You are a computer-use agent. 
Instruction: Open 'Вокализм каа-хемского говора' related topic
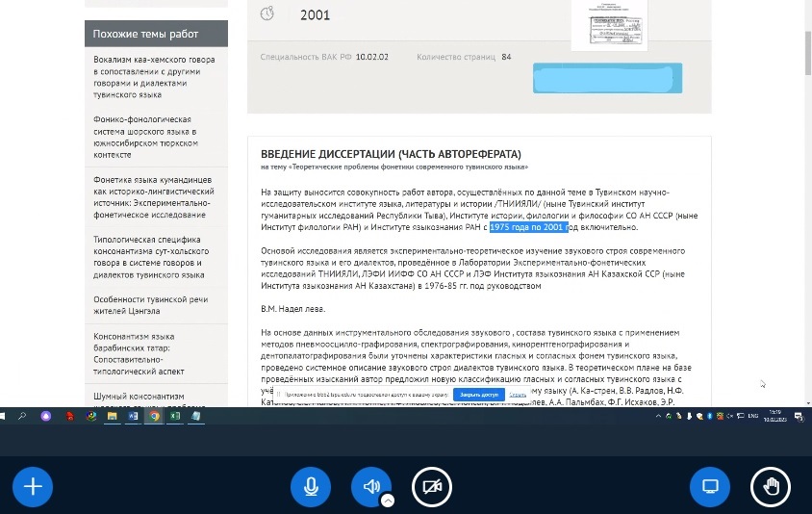154,77
